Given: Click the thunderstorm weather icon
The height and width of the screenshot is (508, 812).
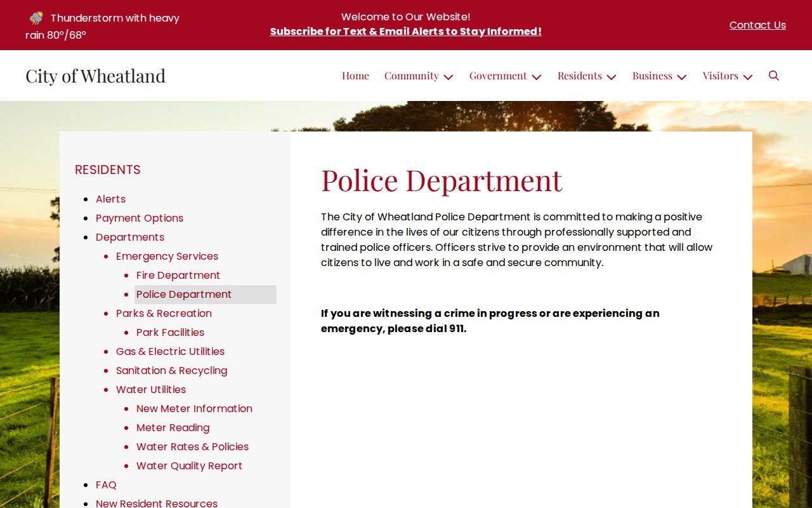Looking at the screenshot, I should click(36, 18).
